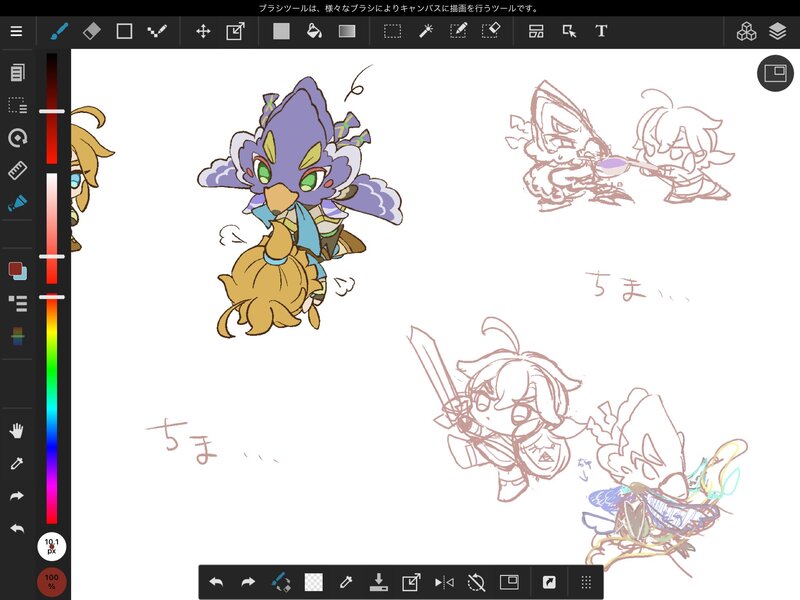Open the page document icon in sidebar
The image size is (800, 600).
click(17, 72)
